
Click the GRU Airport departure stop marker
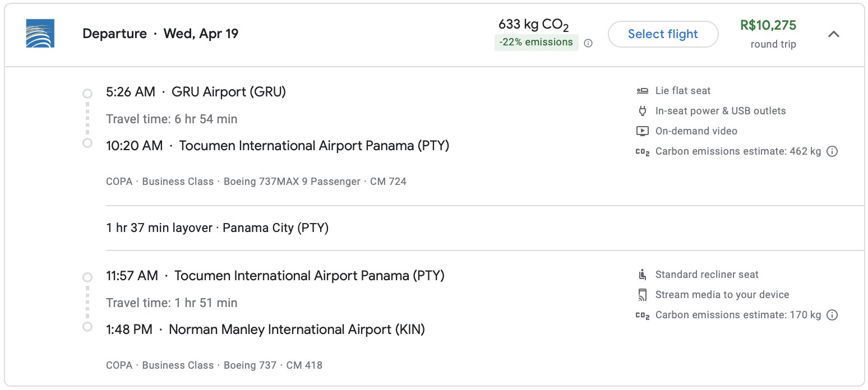[87, 94]
